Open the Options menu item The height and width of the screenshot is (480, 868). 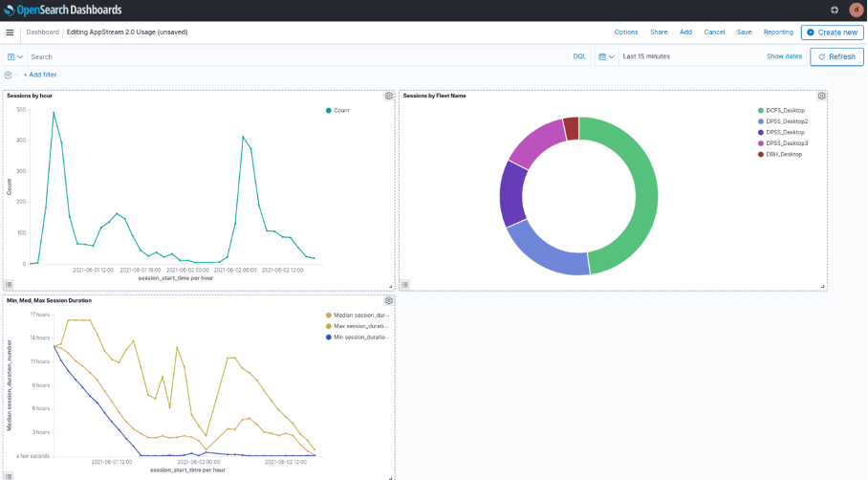point(626,33)
